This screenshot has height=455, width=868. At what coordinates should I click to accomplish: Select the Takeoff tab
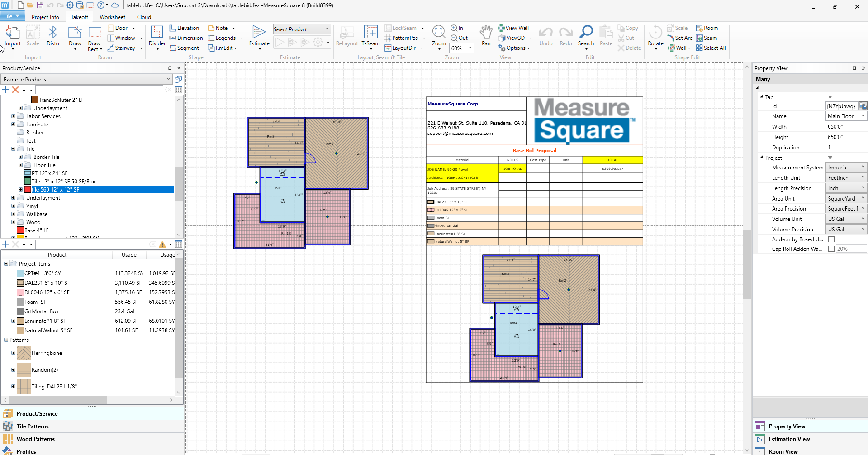[x=80, y=17]
